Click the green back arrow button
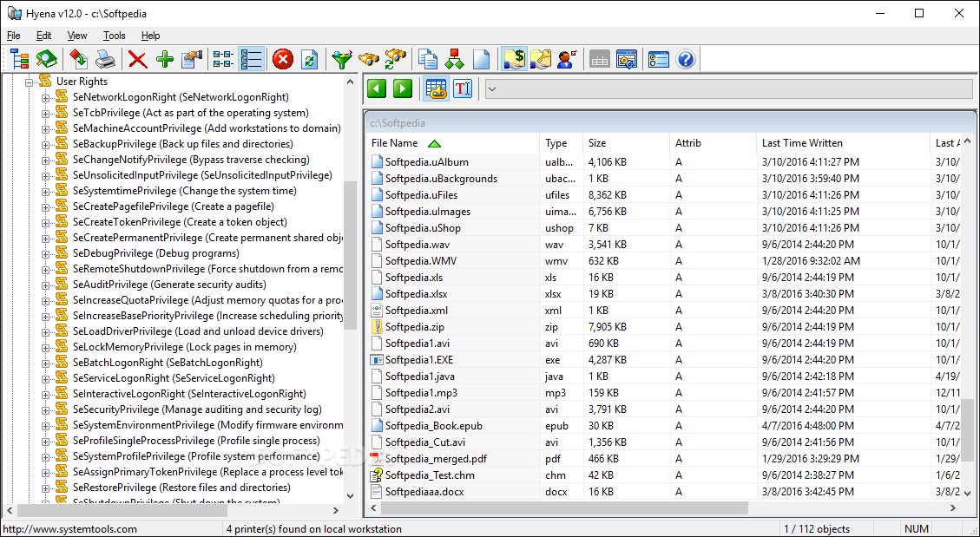This screenshot has width=980, height=537. tap(376, 88)
